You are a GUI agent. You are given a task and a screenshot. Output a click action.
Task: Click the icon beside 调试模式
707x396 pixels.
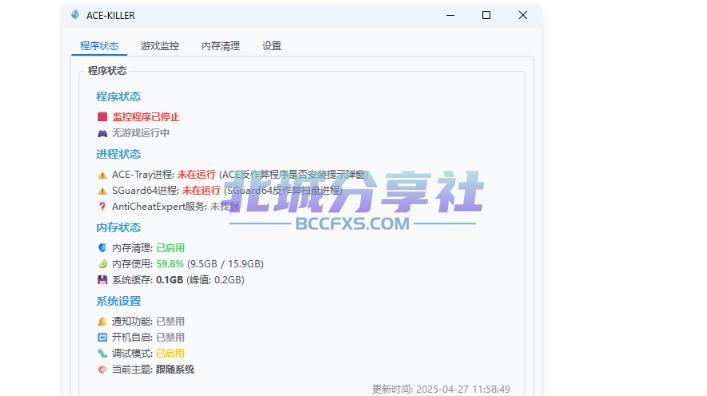click(102, 353)
